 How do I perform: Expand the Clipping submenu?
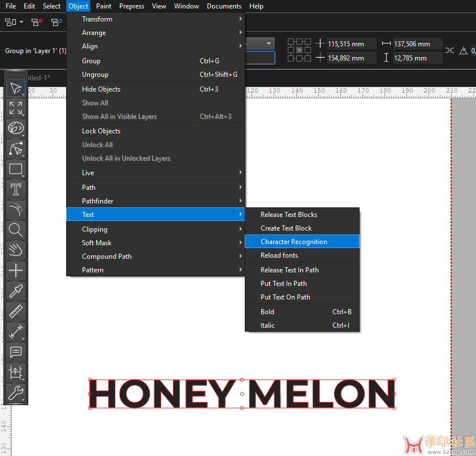94,229
